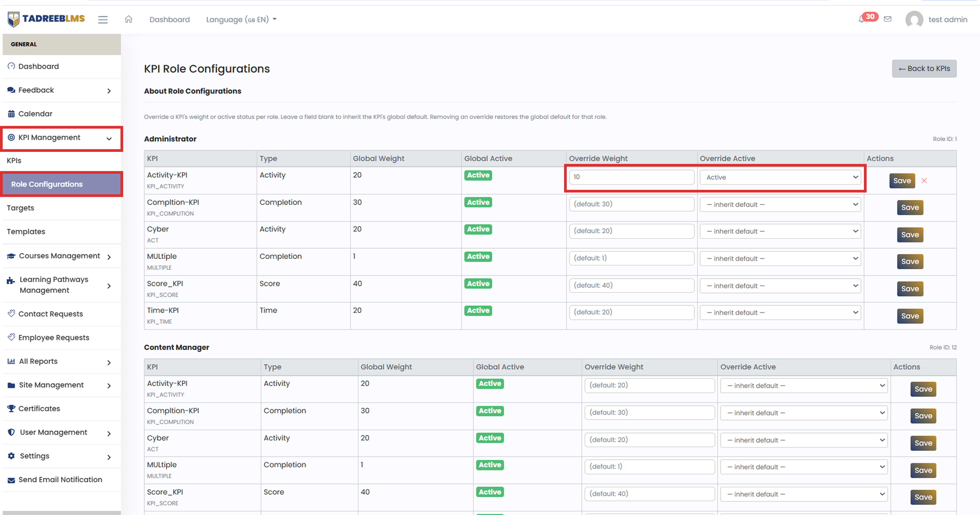Click the Administrator Activity-KPI Active badge
The height and width of the screenshot is (515, 980).
coord(478,175)
